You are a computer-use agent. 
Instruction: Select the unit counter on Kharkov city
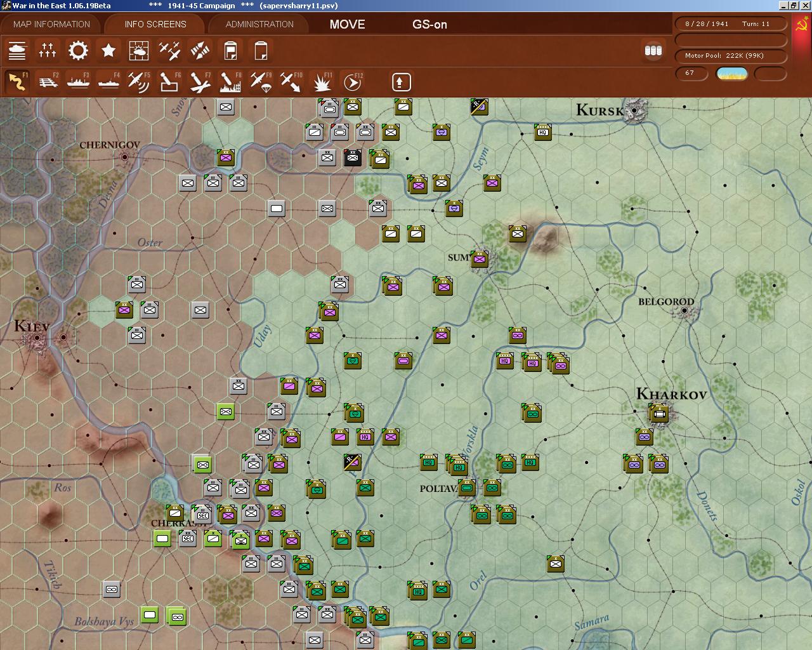659,415
